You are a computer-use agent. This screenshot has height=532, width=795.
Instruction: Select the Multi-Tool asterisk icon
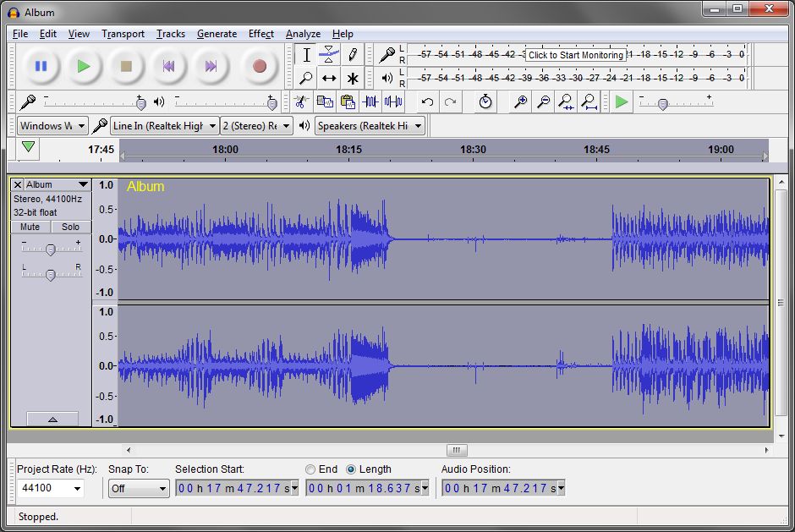click(x=353, y=78)
